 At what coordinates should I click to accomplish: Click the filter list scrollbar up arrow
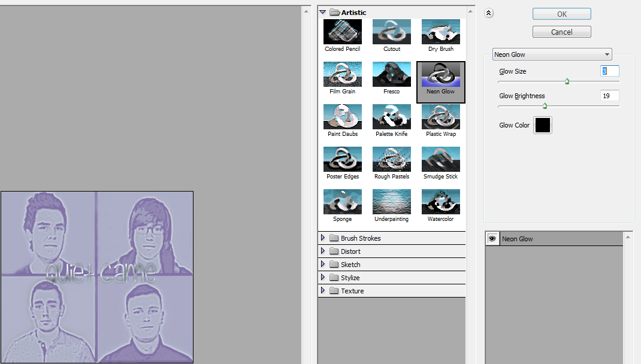(x=470, y=11)
